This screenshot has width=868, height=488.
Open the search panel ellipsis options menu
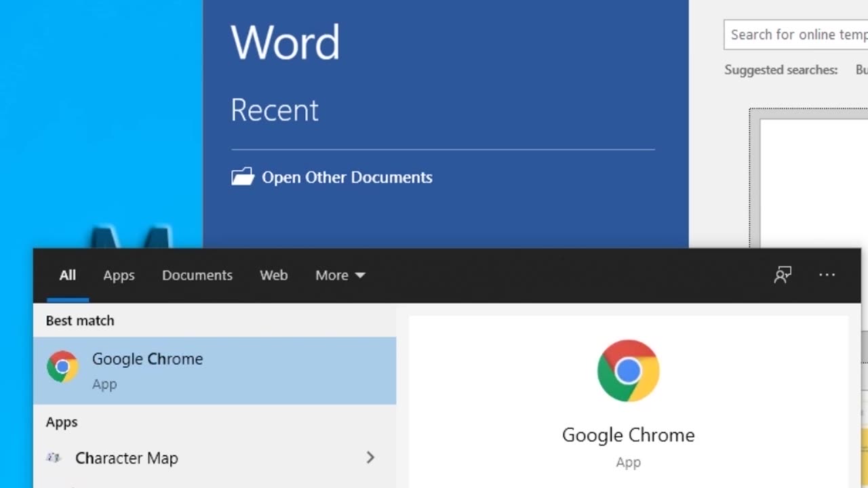pos(827,274)
